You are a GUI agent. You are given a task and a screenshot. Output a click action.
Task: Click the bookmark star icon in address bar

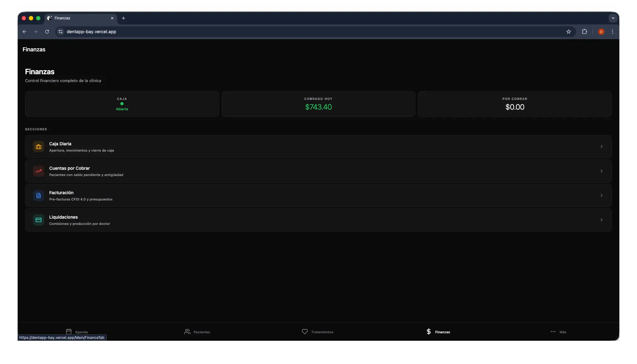(568, 32)
